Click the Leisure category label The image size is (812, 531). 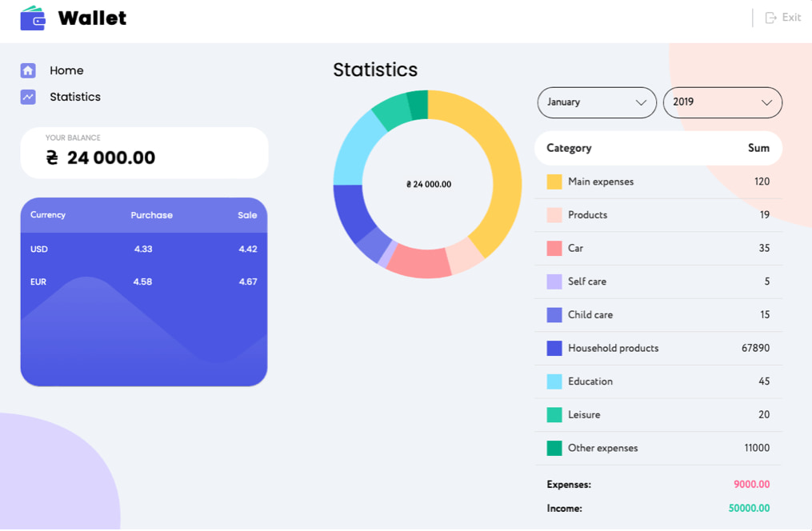coord(584,414)
